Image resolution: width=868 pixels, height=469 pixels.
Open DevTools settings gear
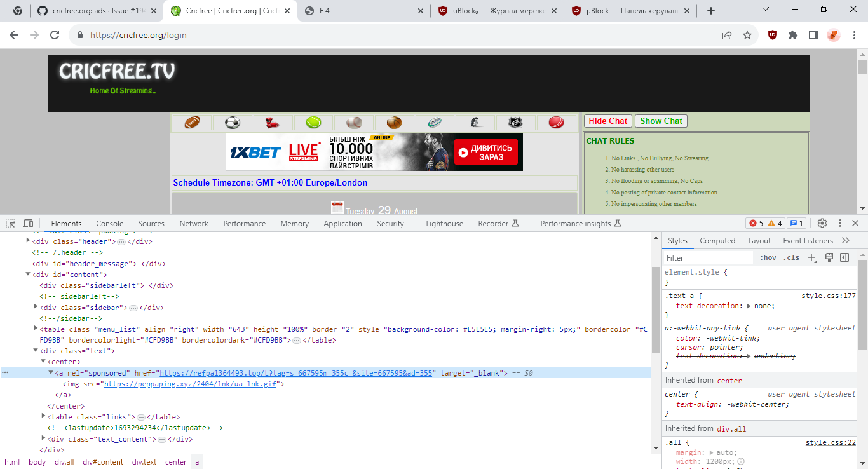(x=822, y=223)
